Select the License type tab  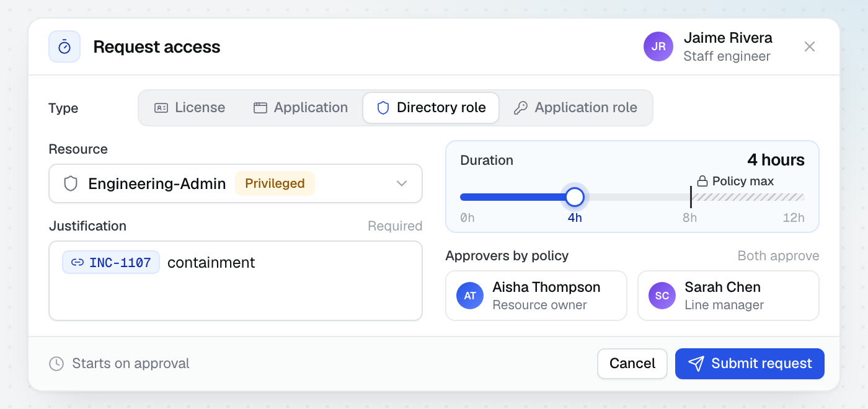click(190, 108)
